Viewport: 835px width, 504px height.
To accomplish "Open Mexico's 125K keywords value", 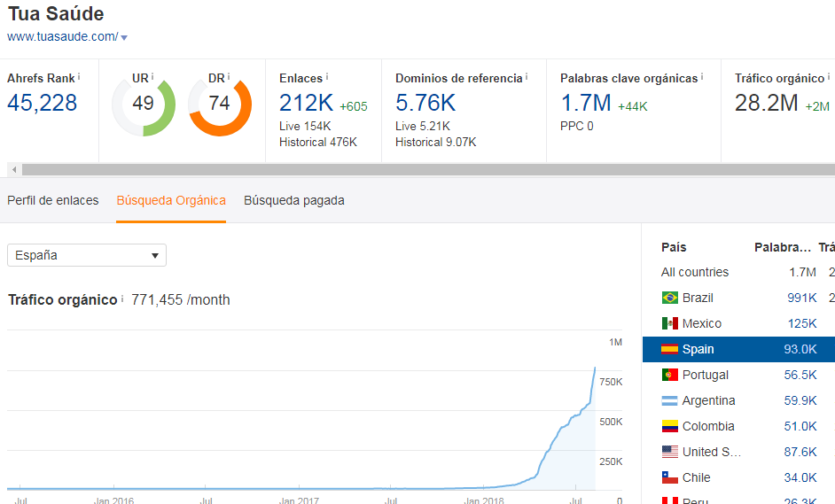I will [802, 323].
